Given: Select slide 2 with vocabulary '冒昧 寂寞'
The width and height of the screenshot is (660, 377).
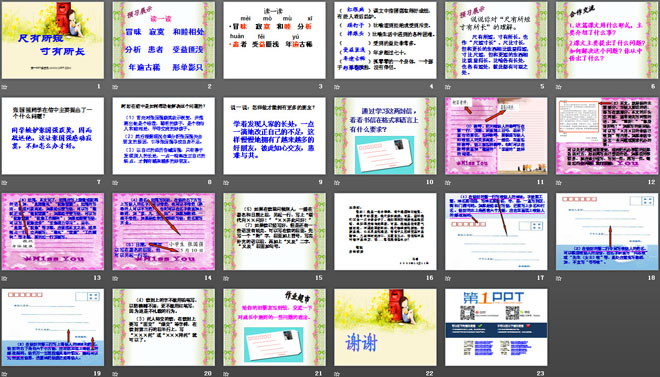Looking at the screenshot, I should point(164,40).
